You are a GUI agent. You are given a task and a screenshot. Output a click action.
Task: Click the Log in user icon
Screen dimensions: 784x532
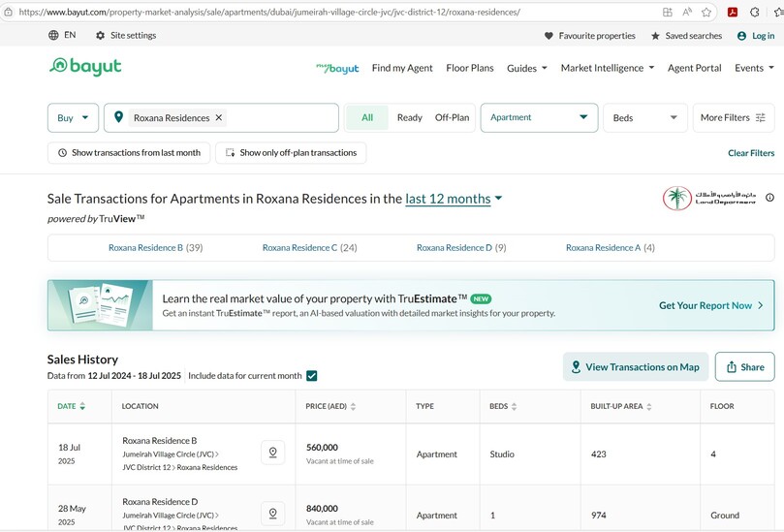point(741,36)
